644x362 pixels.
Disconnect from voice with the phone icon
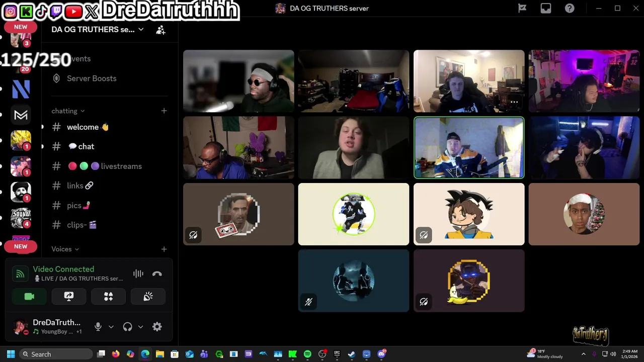157,274
